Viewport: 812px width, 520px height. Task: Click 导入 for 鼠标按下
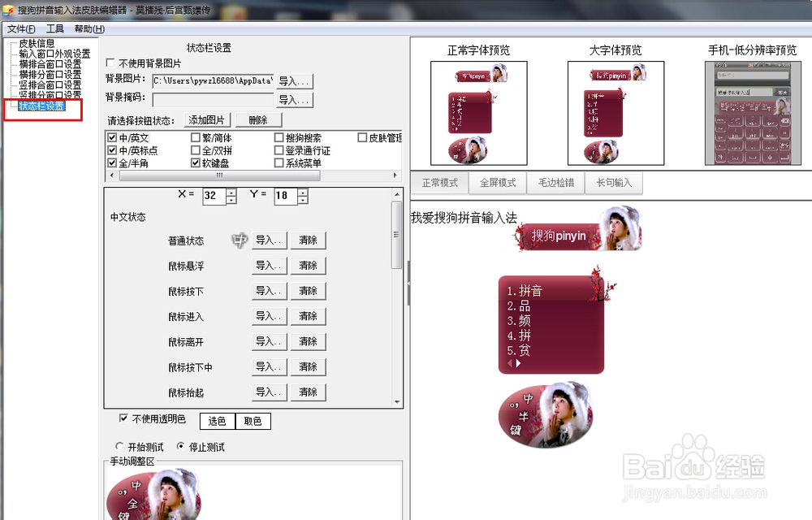(270, 291)
